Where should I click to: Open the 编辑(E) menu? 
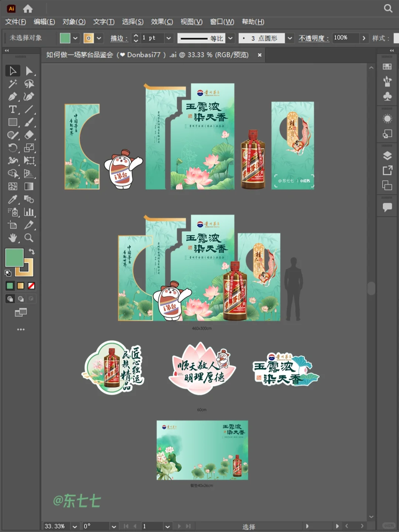point(44,22)
